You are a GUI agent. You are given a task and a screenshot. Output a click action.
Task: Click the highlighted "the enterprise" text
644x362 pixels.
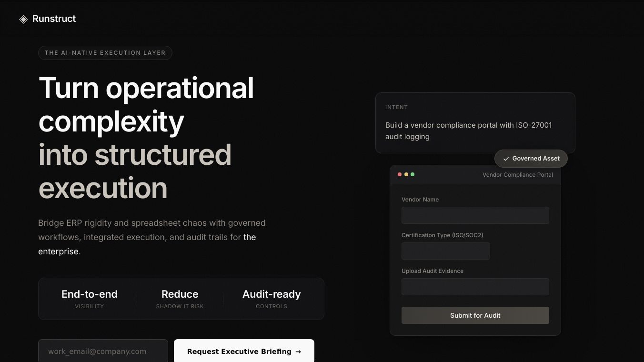pos(58,251)
